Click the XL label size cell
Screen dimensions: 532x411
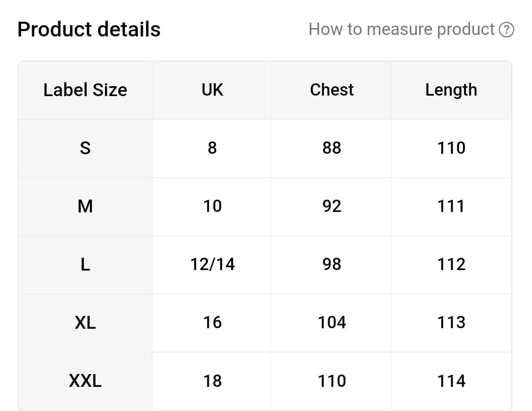[85, 323]
